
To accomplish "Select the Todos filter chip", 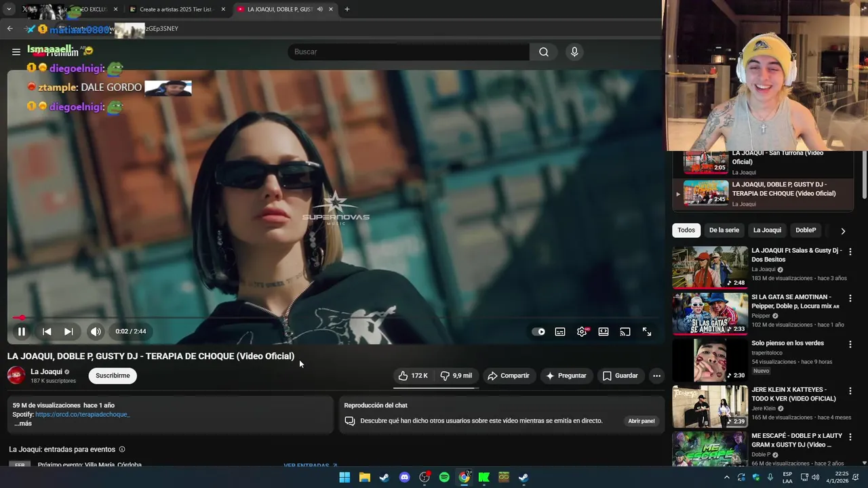I will pyautogui.click(x=686, y=230).
